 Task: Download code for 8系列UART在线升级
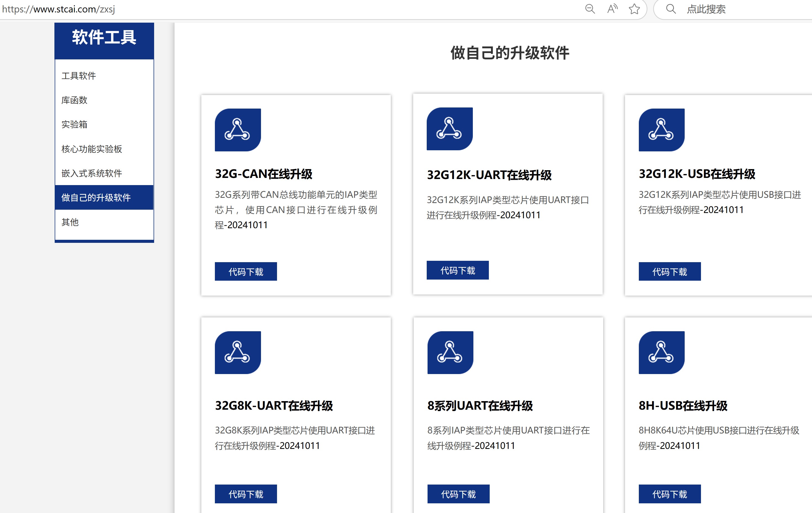458,494
